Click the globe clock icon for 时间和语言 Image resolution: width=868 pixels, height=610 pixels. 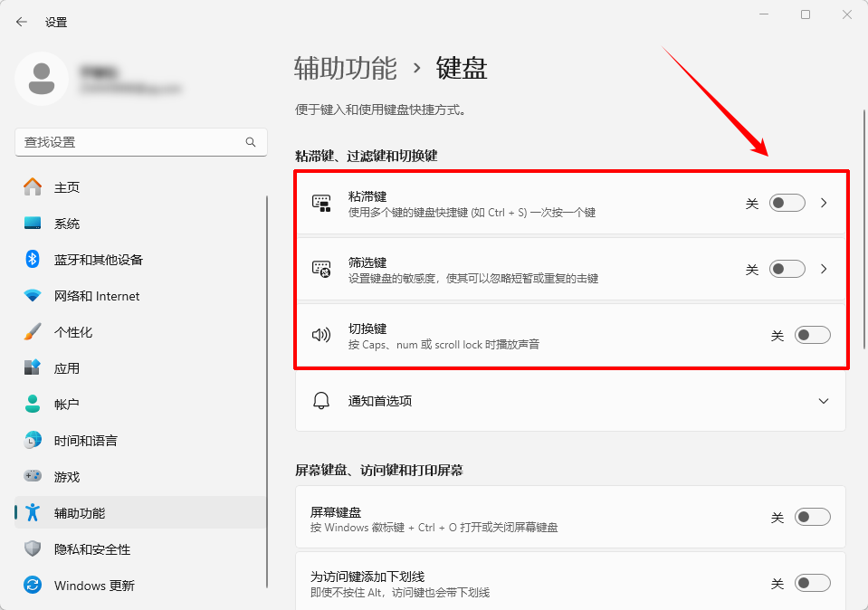pyautogui.click(x=33, y=440)
